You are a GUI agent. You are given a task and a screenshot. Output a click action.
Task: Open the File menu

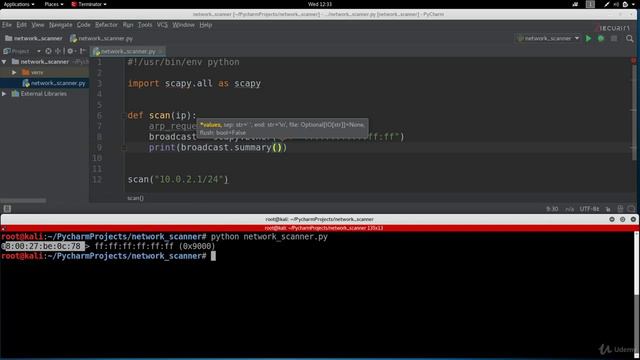pyautogui.click(x=7, y=25)
